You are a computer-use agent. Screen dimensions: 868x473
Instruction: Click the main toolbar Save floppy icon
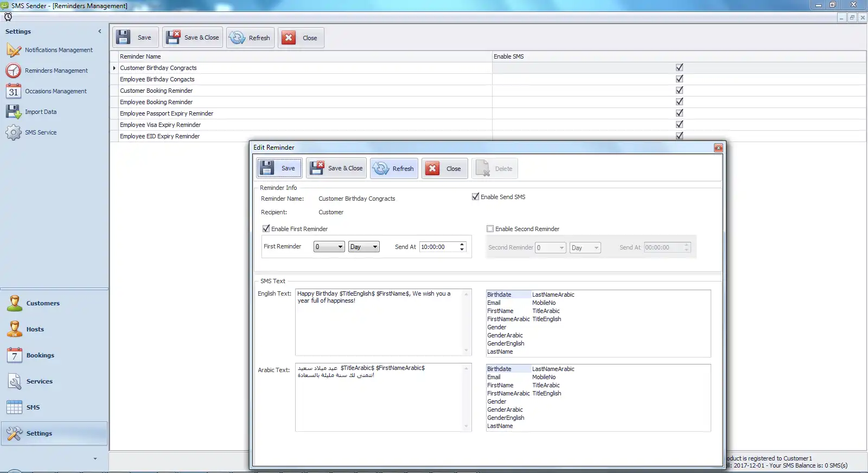(124, 37)
